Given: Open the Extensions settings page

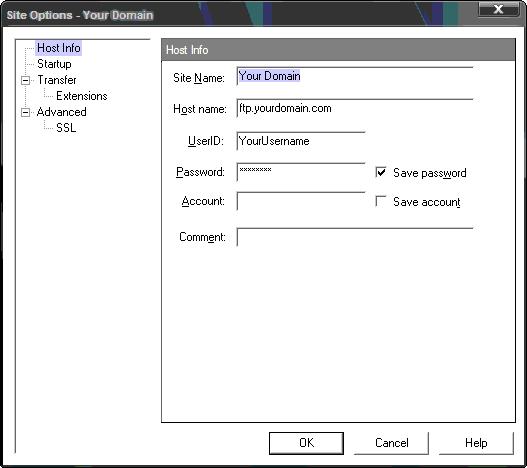Looking at the screenshot, I should point(82,96).
